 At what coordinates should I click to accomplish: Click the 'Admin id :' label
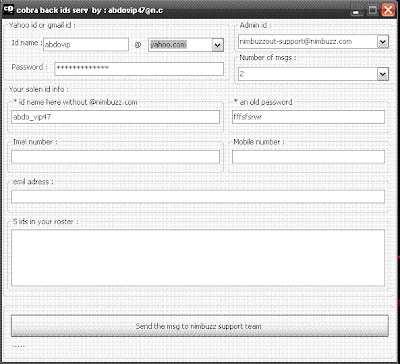(256, 25)
